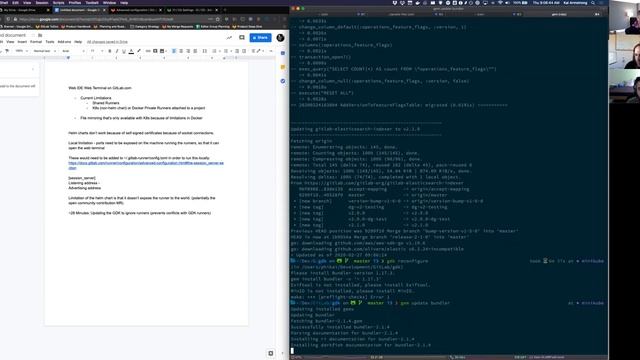
Task: Insert a link from Docs toolbar
Action: tap(148, 51)
